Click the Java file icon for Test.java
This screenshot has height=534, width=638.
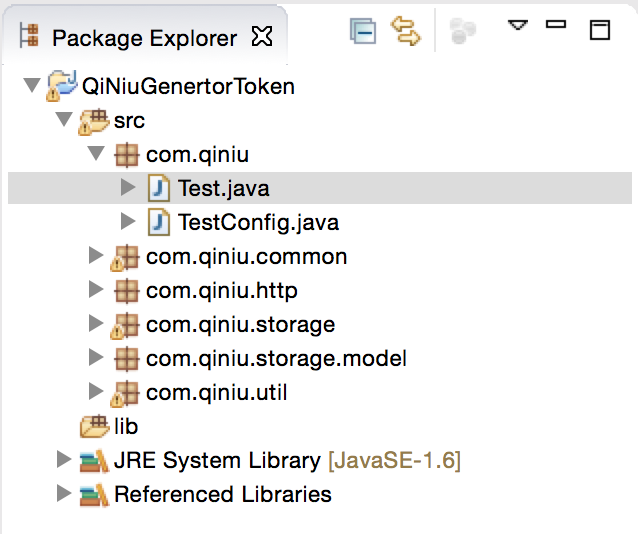(x=159, y=188)
